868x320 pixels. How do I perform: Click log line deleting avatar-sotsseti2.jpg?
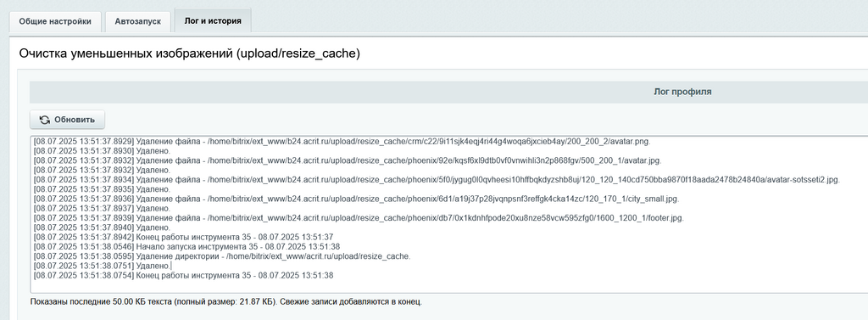click(x=437, y=180)
